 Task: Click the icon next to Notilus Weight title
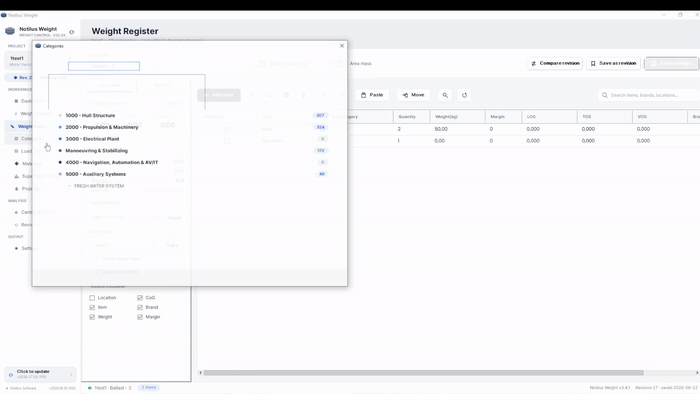71,32
